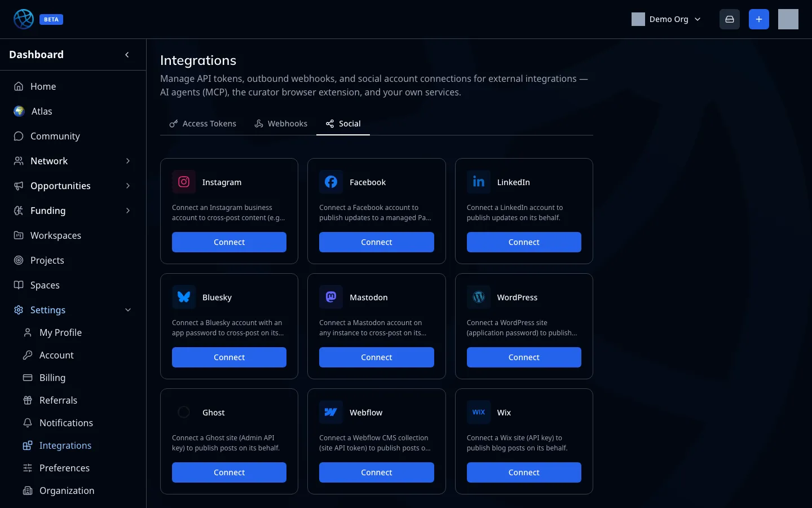Open My Profile person icon
This screenshot has width=812, height=508.
tap(28, 332)
